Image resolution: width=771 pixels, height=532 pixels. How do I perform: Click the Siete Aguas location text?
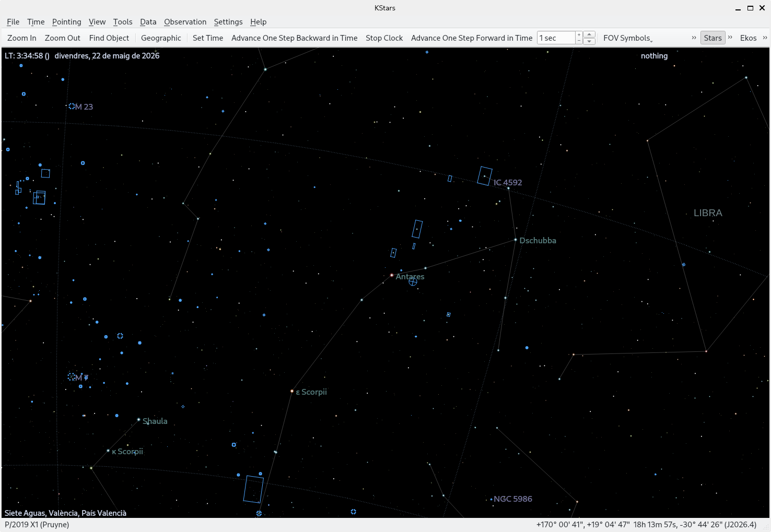coord(65,513)
